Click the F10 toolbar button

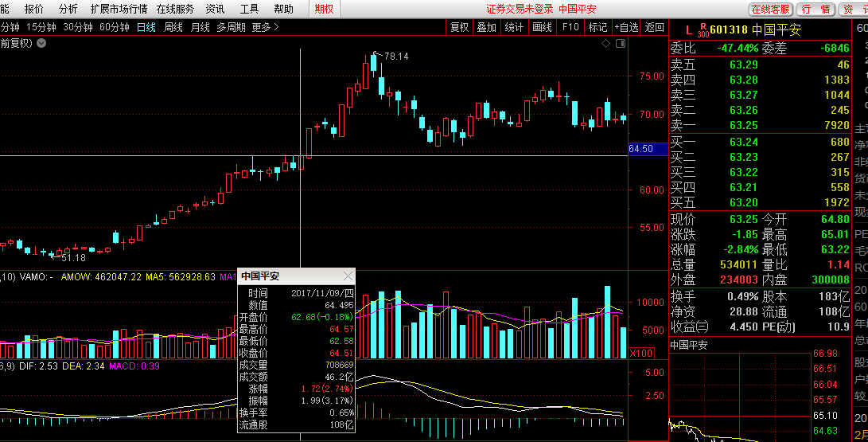pos(570,27)
